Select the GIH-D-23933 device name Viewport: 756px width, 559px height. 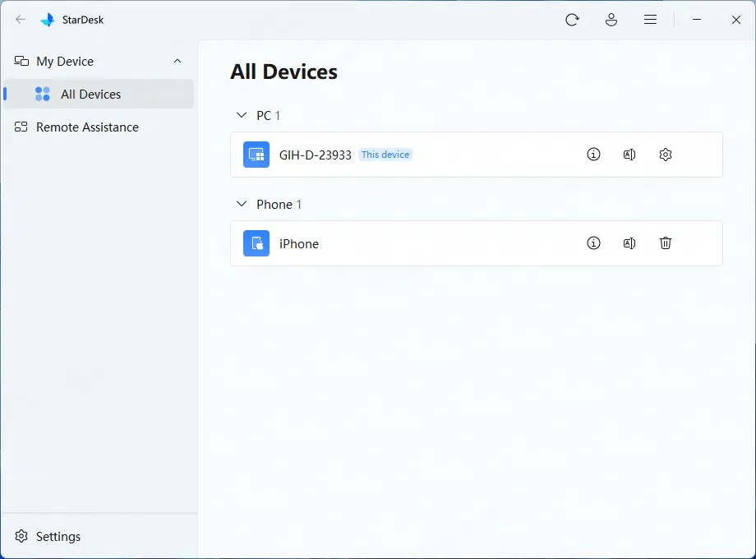[316, 155]
